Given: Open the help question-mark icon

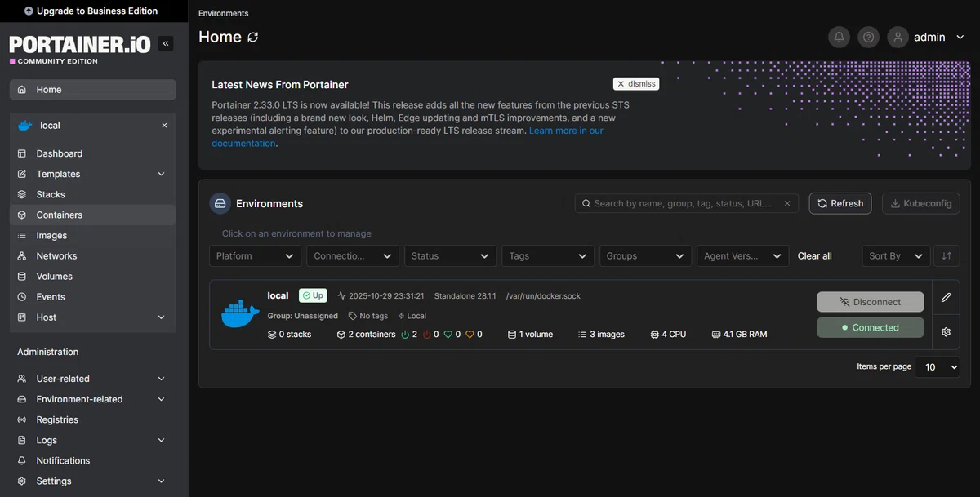Looking at the screenshot, I should (x=868, y=37).
